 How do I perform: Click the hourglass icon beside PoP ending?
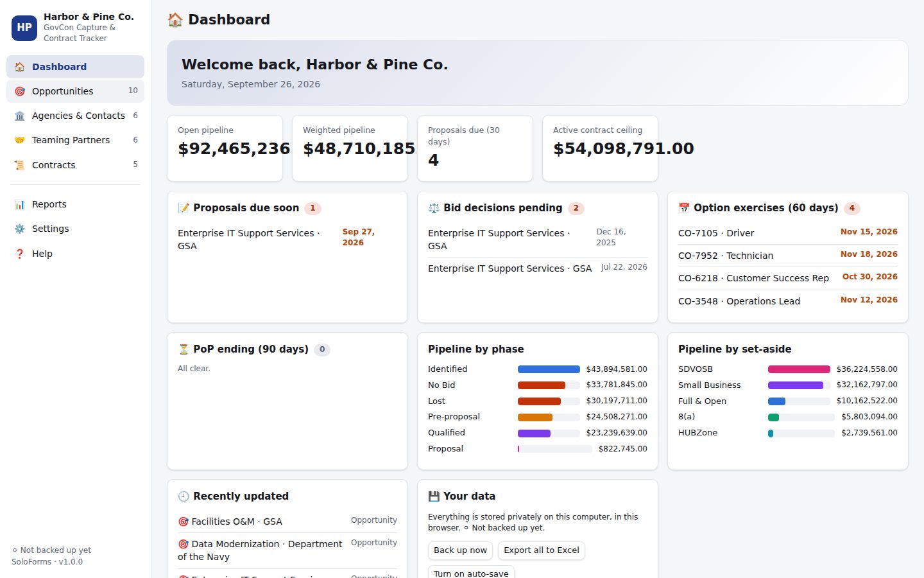(184, 349)
